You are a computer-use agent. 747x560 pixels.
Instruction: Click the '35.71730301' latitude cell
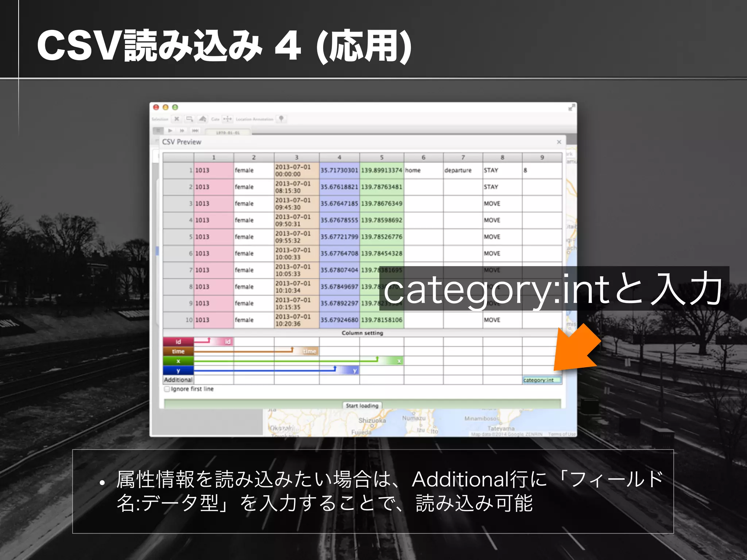[x=340, y=170]
